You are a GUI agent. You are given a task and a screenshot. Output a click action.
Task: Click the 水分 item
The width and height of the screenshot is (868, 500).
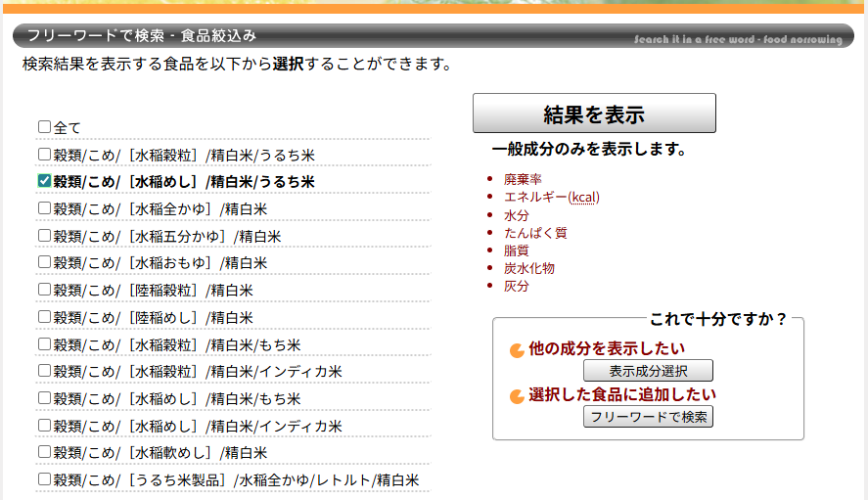[x=516, y=215]
